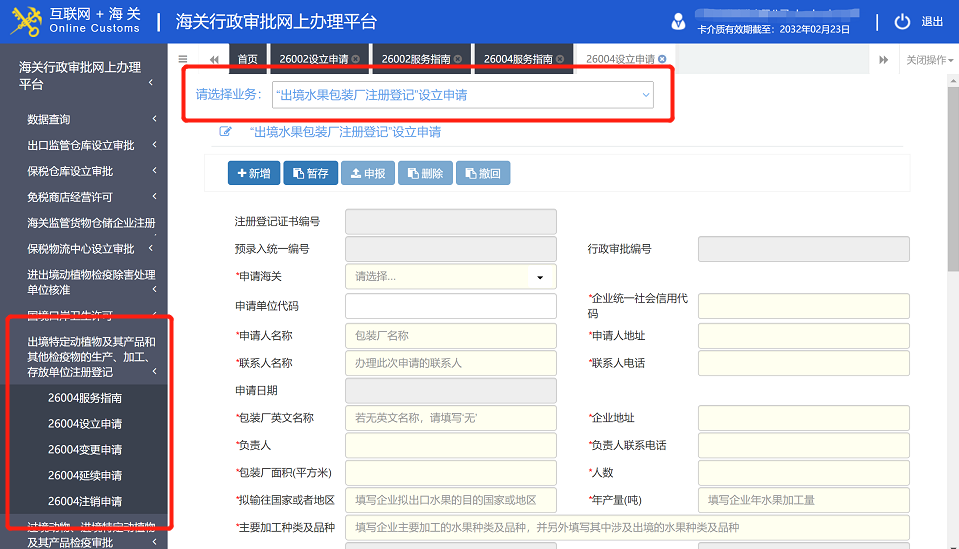The height and width of the screenshot is (549, 959).
Task: Click the 包装厂面积(平方米) input field
Action: point(451,473)
